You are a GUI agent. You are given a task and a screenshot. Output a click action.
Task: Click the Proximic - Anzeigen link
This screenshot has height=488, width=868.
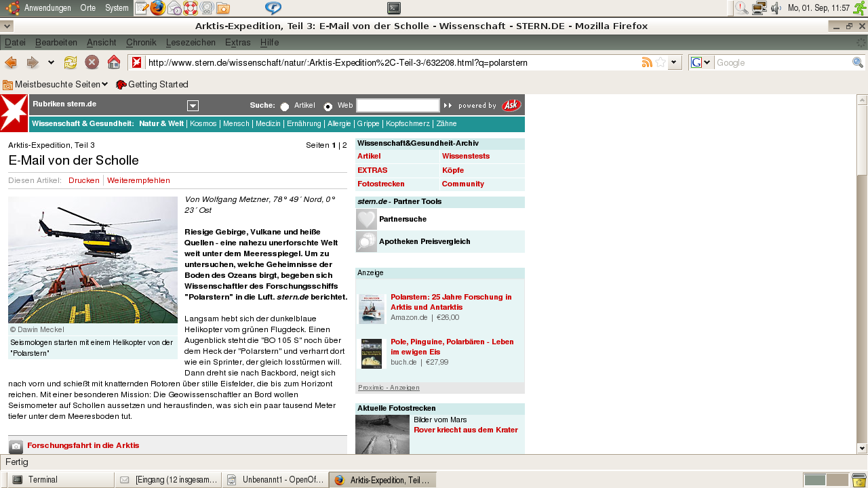389,388
